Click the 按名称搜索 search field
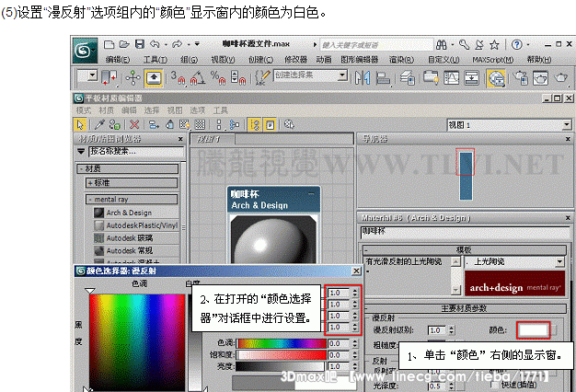This screenshot has width=576, height=392. coord(137,151)
